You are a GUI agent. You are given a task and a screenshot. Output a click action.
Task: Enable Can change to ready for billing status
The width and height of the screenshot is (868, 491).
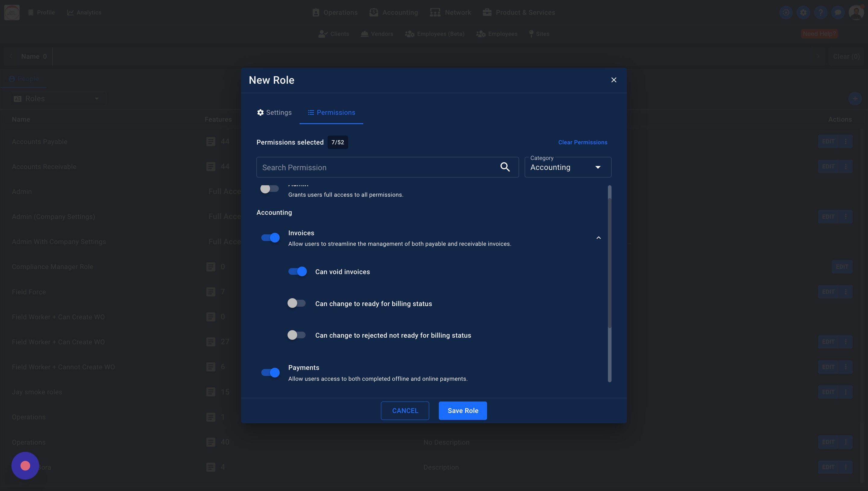pos(297,303)
